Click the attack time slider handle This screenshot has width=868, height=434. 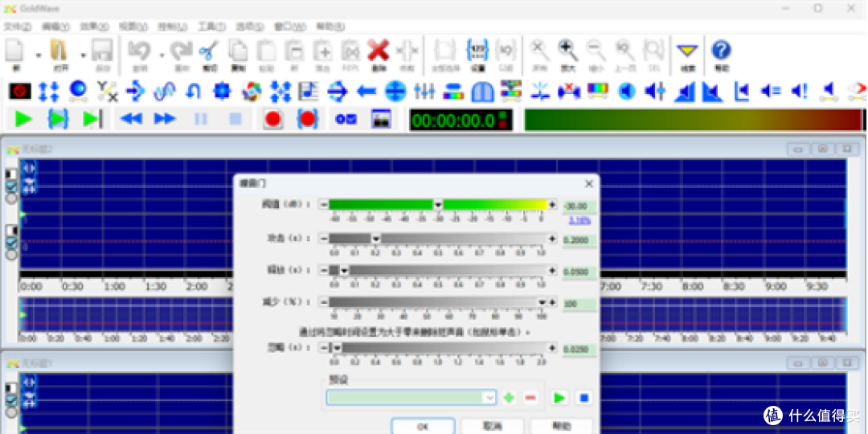[376, 239]
